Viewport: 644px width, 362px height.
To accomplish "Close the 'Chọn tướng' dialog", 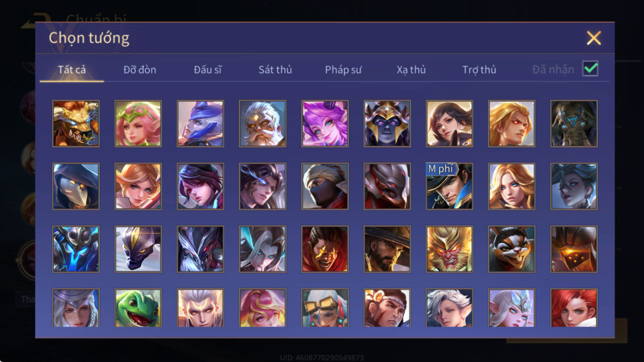I will coord(594,38).
